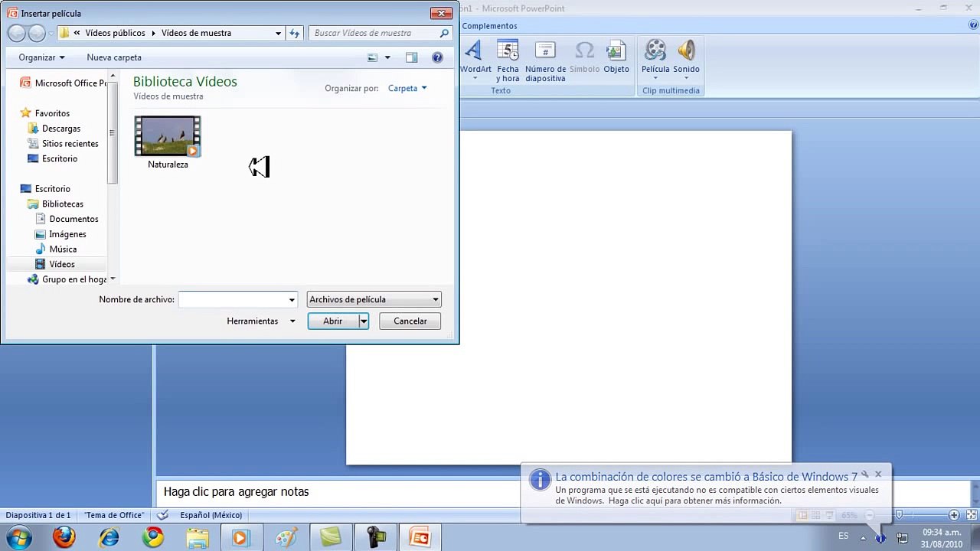Open Windows Media Player from the taskbar
This screenshot has height=551, width=980.
(240, 538)
